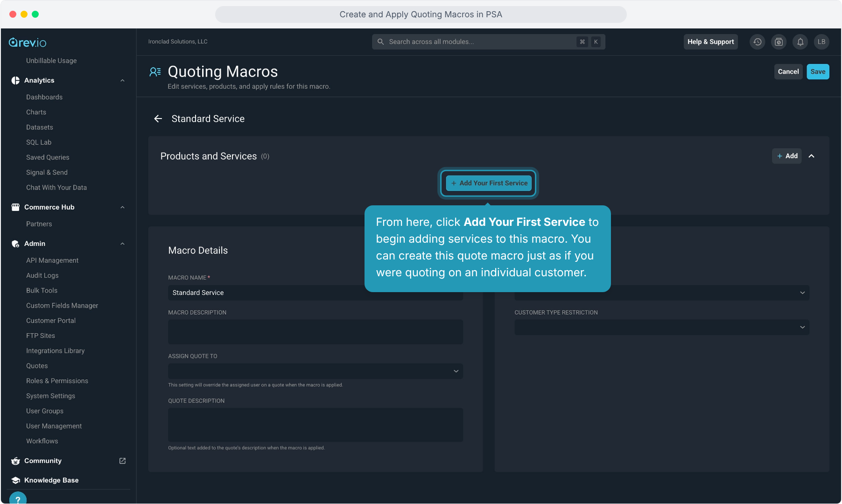Open the Customer Type Restriction dropdown
Image resolution: width=842 pixels, height=504 pixels.
pos(662,327)
